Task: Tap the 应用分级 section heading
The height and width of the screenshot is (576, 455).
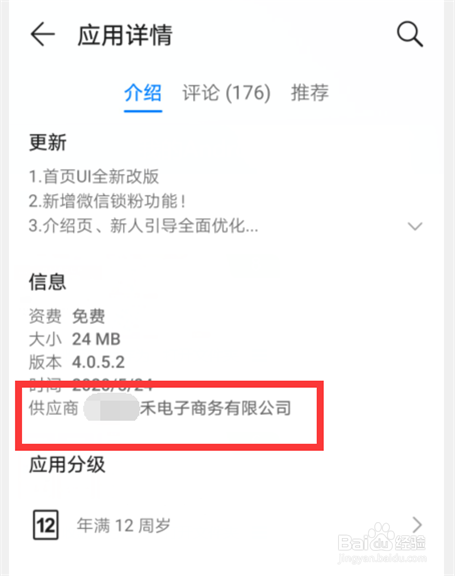Action: (x=67, y=465)
